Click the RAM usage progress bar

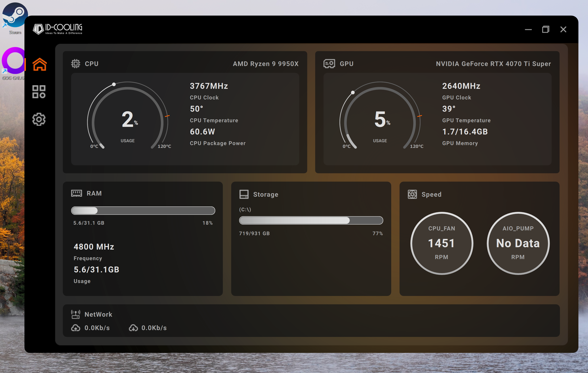pos(143,210)
